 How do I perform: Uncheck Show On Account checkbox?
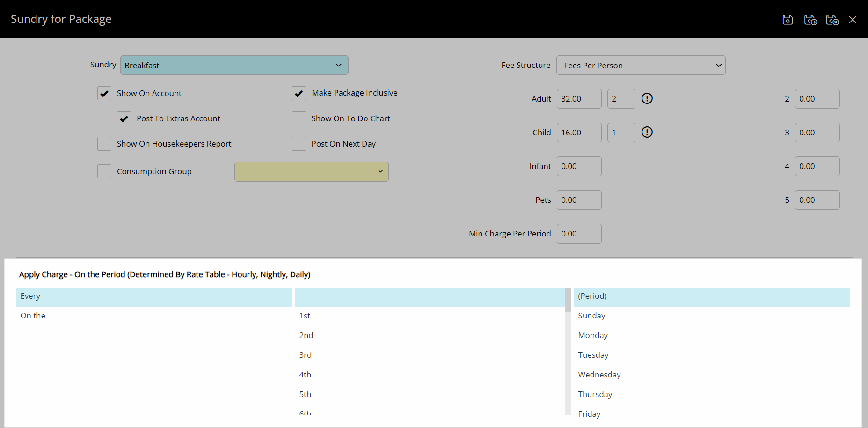tap(104, 93)
